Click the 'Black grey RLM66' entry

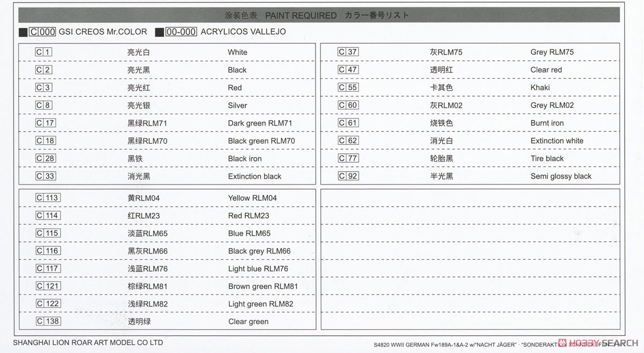[x=259, y=251]
